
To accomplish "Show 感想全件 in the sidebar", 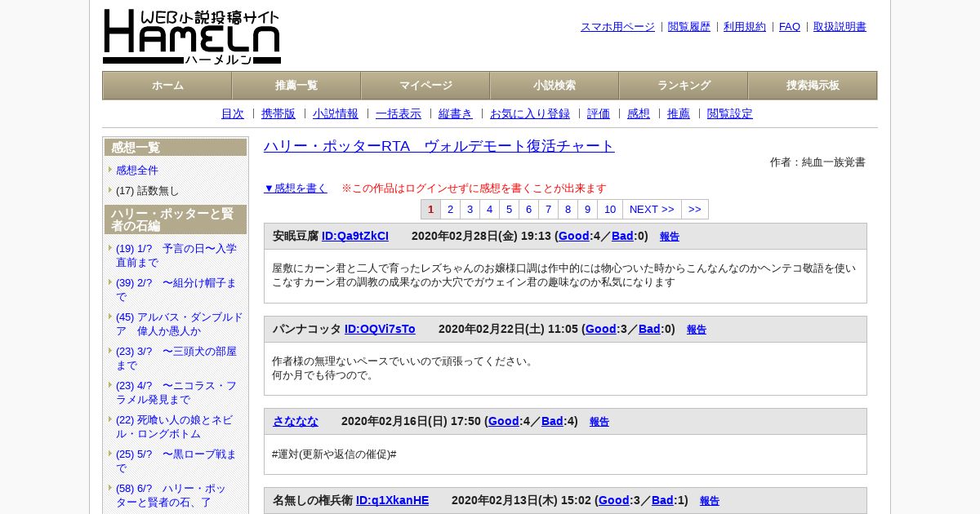I will (137, 170).
